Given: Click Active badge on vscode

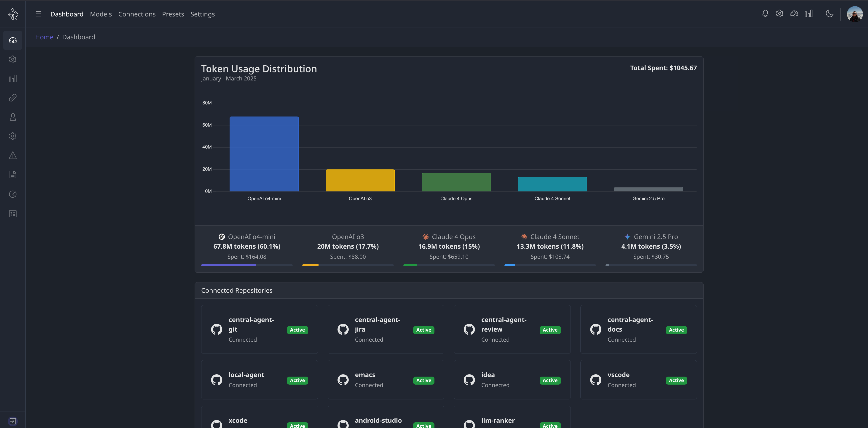Looking at the screenshot, I should point(677,380).
